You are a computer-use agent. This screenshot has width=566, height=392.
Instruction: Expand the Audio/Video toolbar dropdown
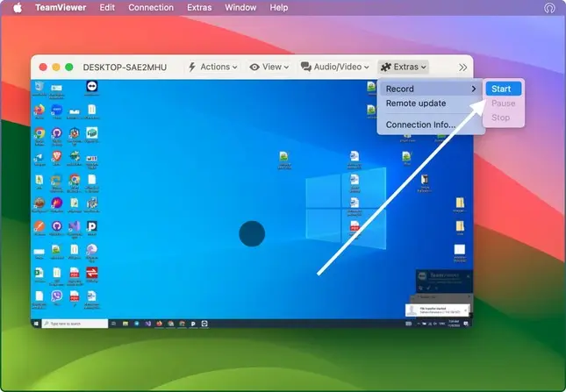[335, 67]
